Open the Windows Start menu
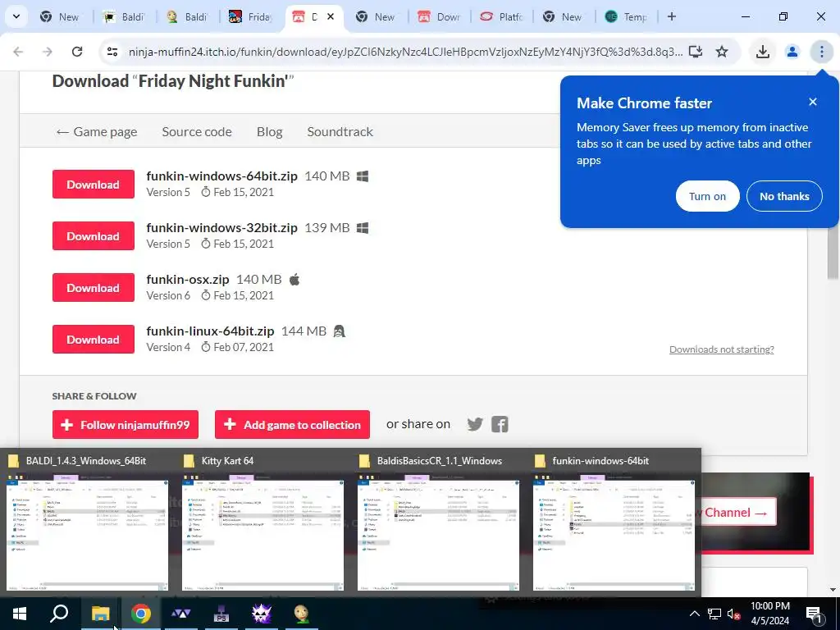 20,614
